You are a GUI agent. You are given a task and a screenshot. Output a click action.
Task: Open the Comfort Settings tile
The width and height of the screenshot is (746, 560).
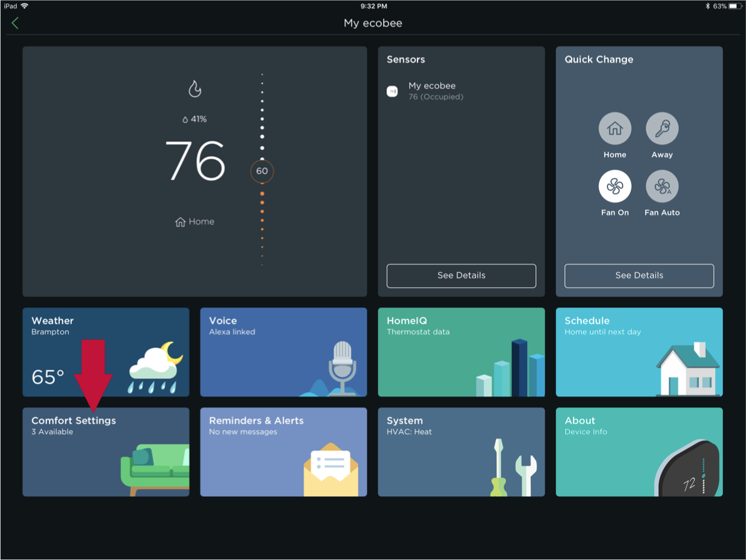pyautogui.click(x=105, y=452)
